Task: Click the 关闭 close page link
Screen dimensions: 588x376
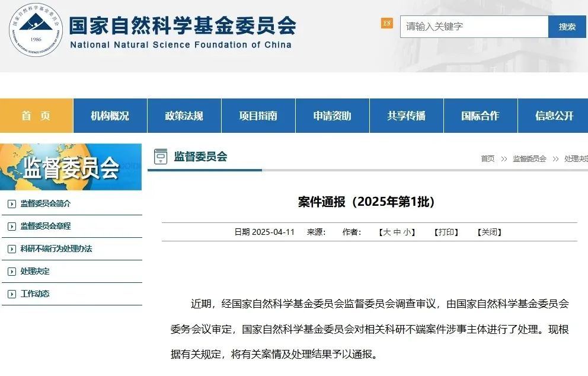Action: tap(489, 232)
